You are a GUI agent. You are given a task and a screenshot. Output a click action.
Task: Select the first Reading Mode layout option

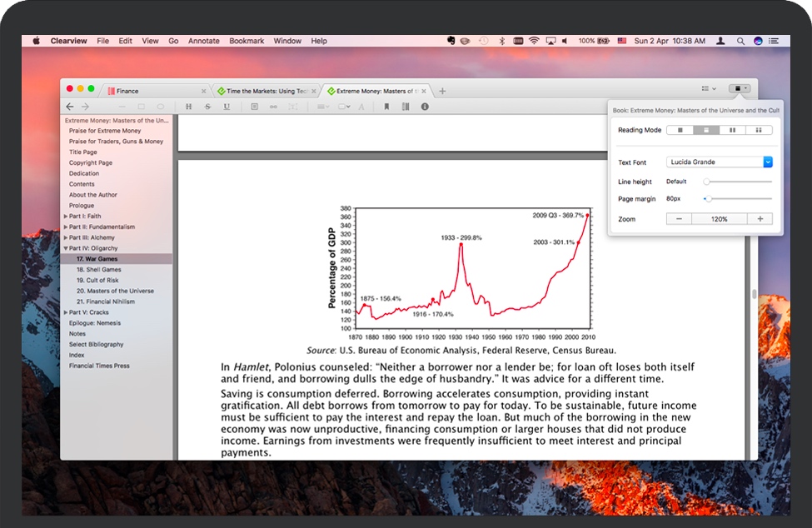(x=680, y=130)
